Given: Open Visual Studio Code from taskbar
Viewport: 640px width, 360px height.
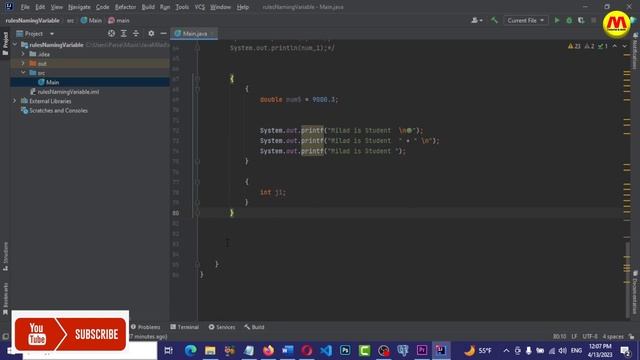Looking at the screenshot, I should (x=326, y=350).
